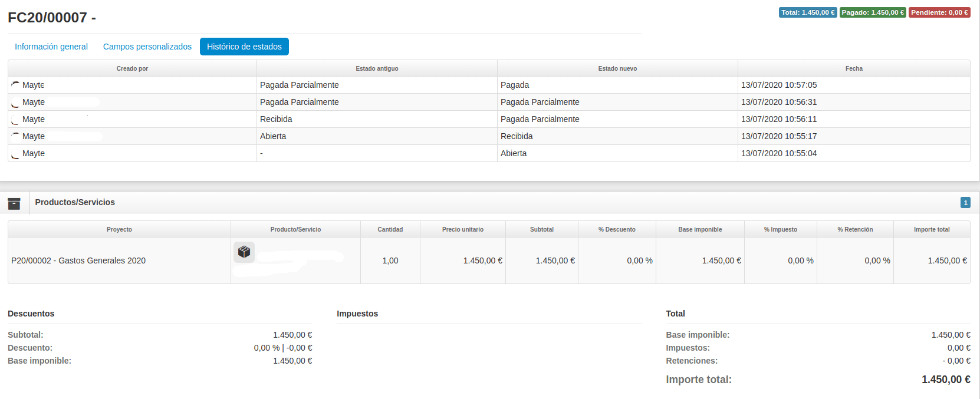Click the Impuestos section heading
980x399 pixels.
(357, 314)
